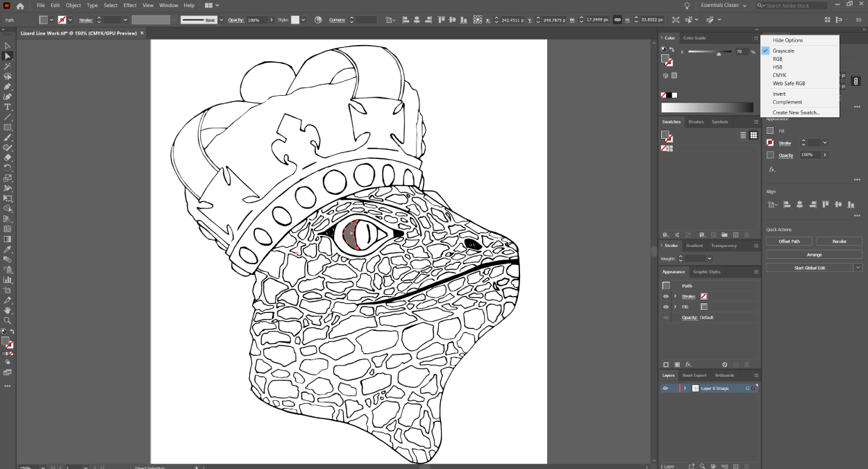Open the Effect menu
The image size is (868, 469).
[130, 6]
